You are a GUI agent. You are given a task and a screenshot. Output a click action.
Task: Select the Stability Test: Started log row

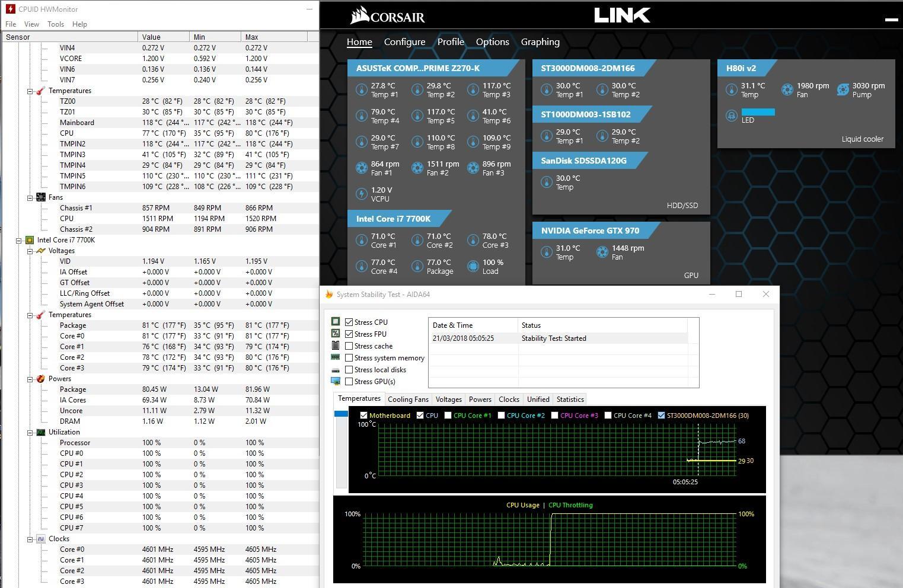tap(557, 338)
